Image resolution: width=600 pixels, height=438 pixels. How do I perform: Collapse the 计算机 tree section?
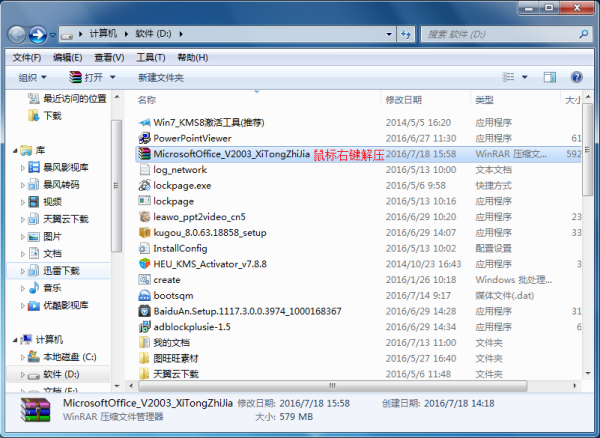(x=15, y=340)
